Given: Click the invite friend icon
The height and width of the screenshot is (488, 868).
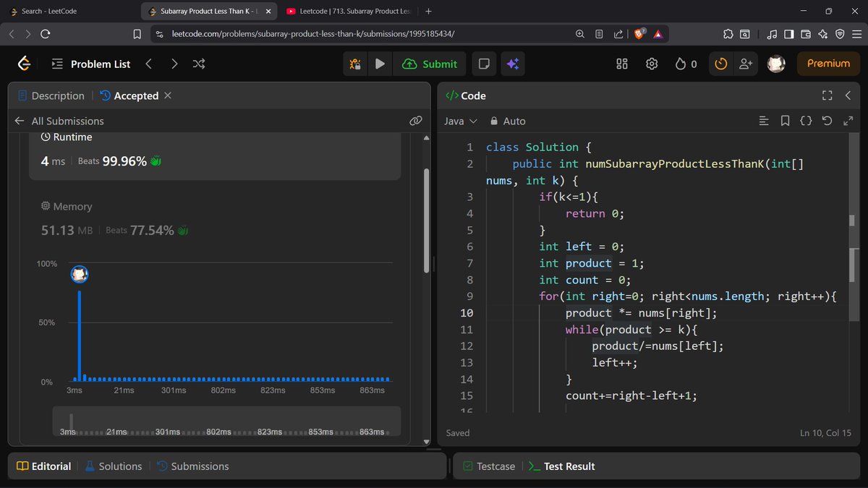Looking at the screenshot, I should (x=745, y=64).
